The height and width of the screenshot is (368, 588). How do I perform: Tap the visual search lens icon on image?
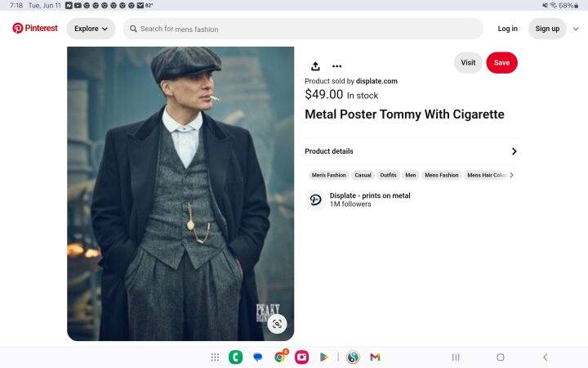coord(277,324)
